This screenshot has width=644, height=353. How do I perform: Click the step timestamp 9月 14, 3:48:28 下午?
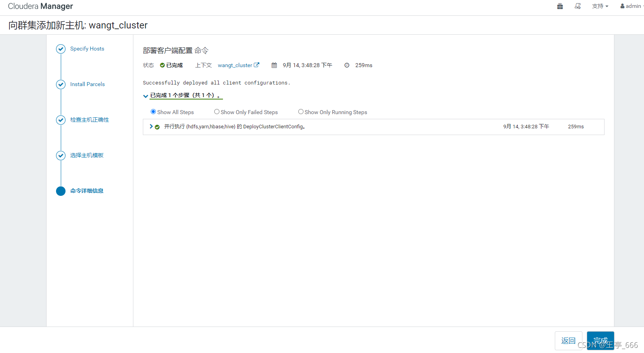click(x=526, y=127)
